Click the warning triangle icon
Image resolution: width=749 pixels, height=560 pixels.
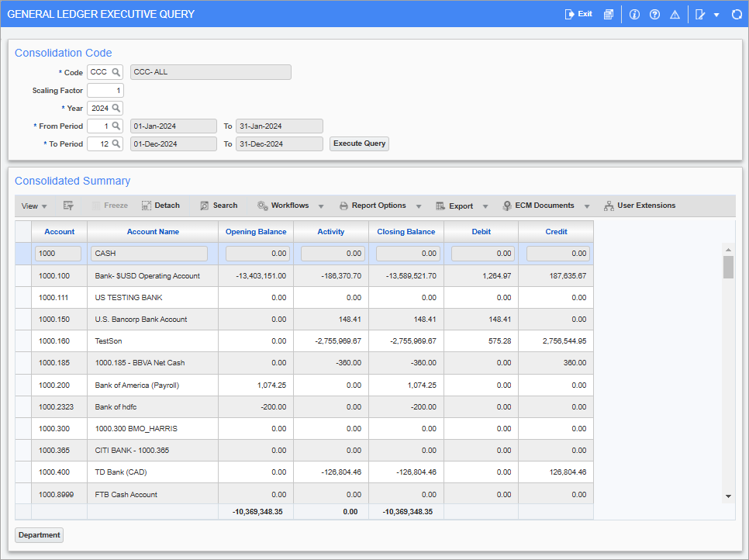point(675,13)
